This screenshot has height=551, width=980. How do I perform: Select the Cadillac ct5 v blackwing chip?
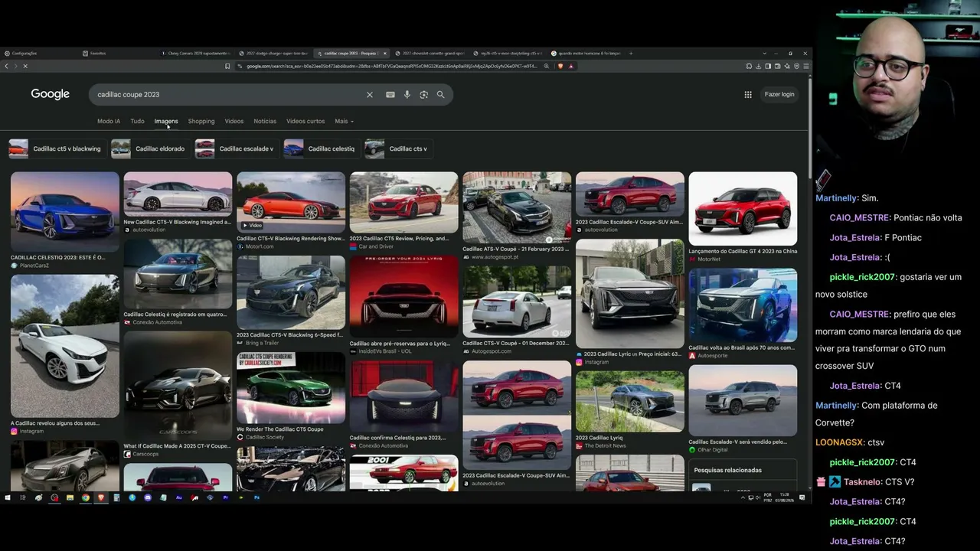57,148
